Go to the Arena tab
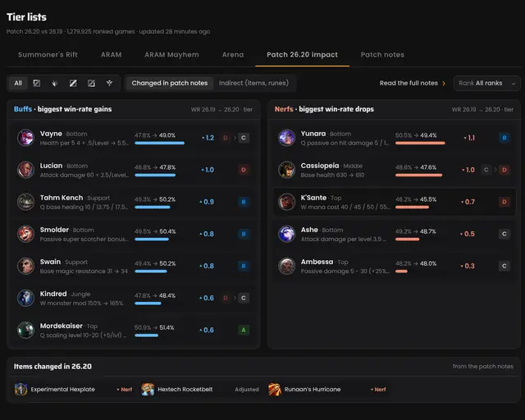525x420 pixels. [233, 55]
